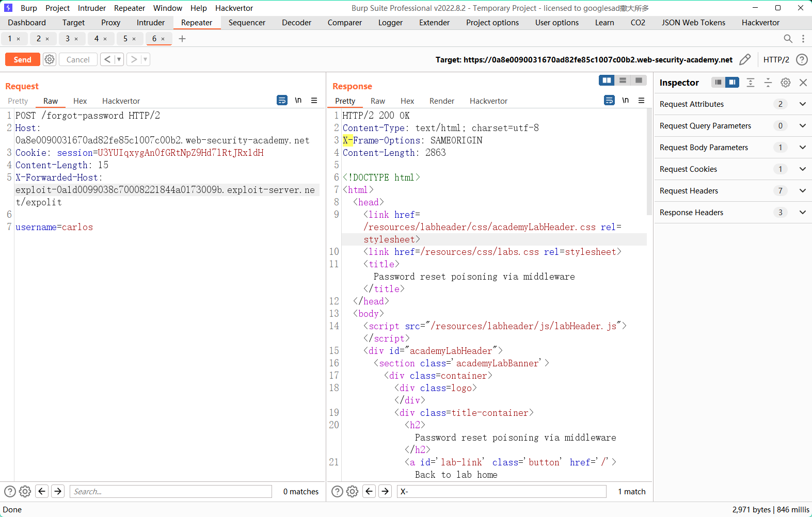
Task: Jump to next request search match
Action: [x=58, y=491]
